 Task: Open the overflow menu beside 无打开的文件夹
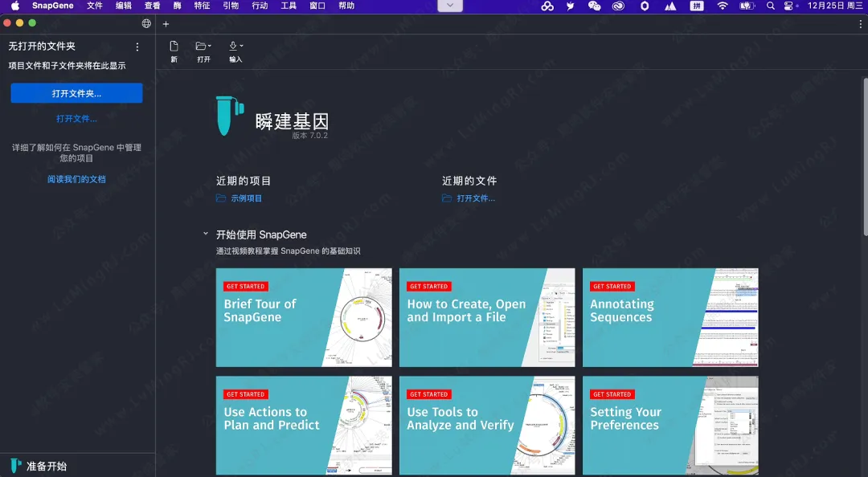(x=136, y=47)
